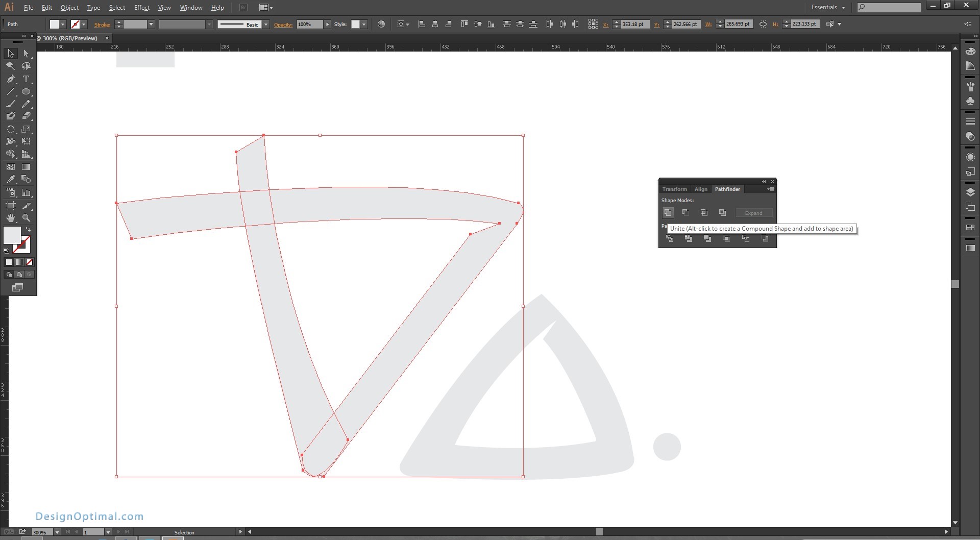Open the Object menu

click(x=69, y=8)
